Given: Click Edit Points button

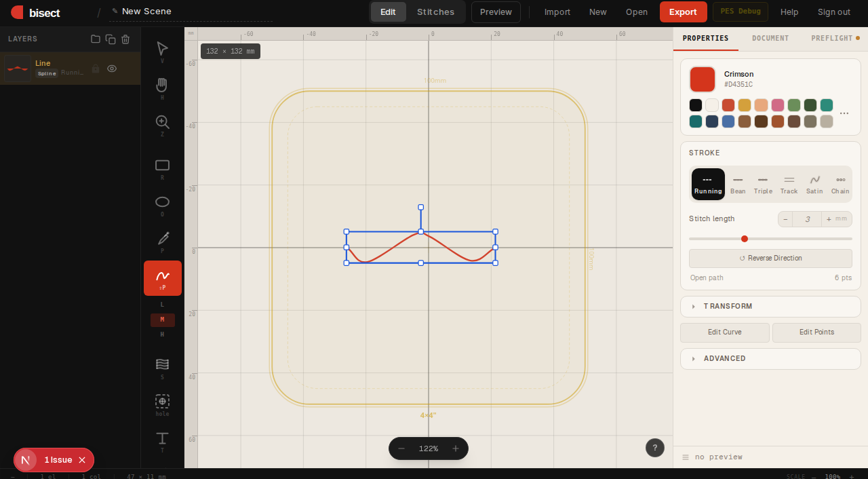Looking at the screenshot, I should click(x=816, y=332).
